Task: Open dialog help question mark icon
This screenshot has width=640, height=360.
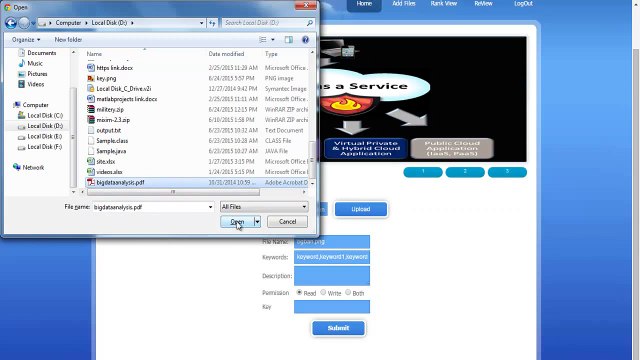Action: point(305,40)
